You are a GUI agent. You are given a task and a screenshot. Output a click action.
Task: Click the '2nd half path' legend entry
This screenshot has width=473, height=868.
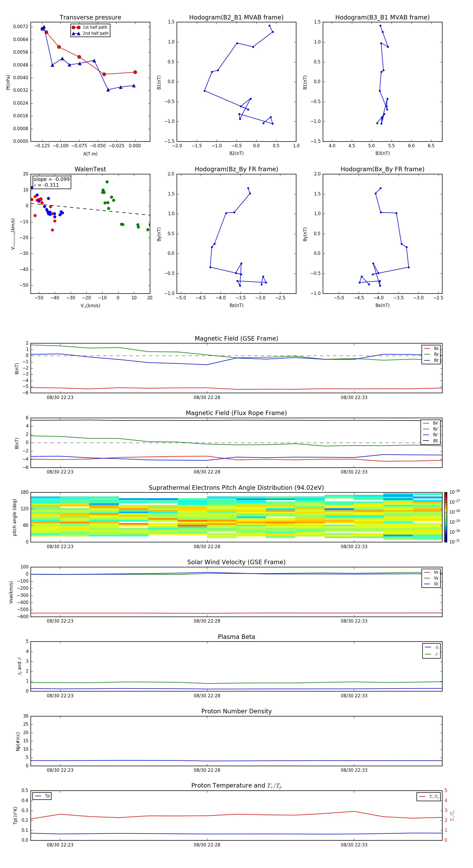coord(90,33)
